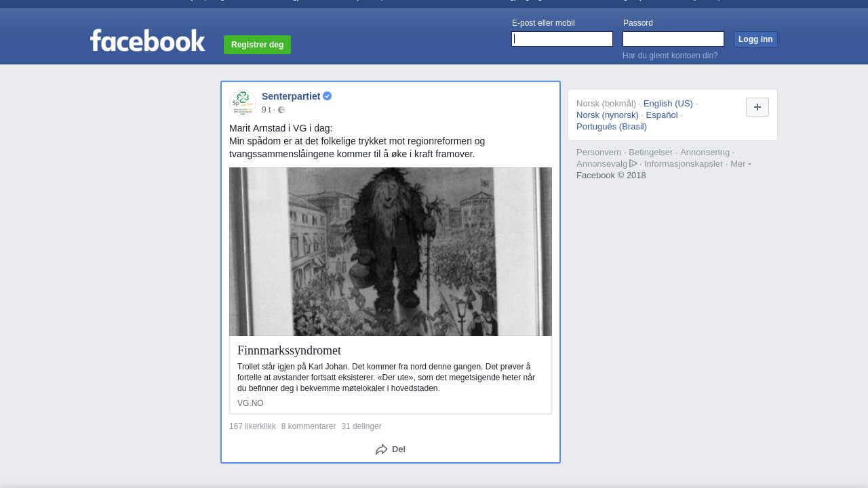Click the Logg inn button
The height and width of the screenshot is (488, 868).
[755, 39]
